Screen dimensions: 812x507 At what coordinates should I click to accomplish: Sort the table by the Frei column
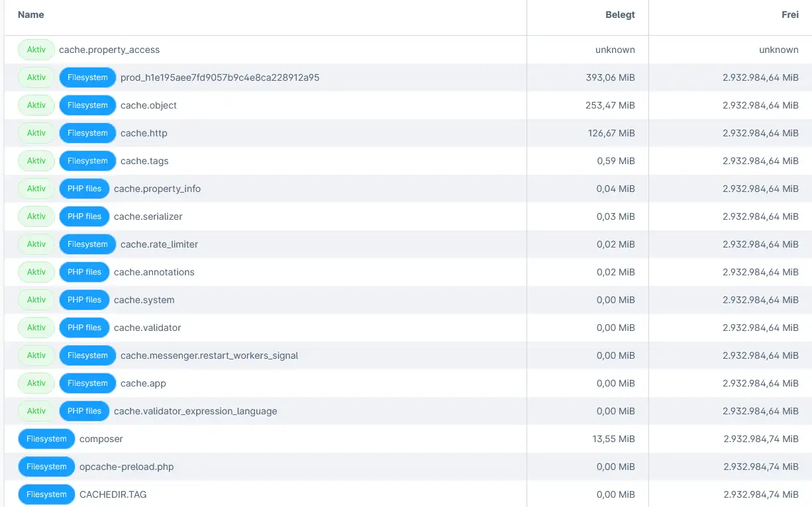[x=789, y=15]
